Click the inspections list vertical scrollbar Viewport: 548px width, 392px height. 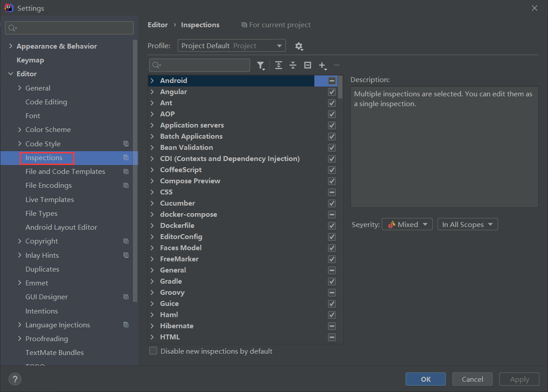pyautogui.click(x=341, y=87)
